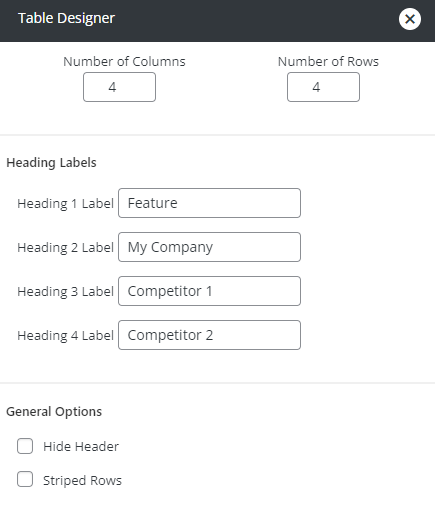Select the 'Competitor 1' heading input
Image resolution: width=435 pixels, height=518 pixels.
click(209, 291)
